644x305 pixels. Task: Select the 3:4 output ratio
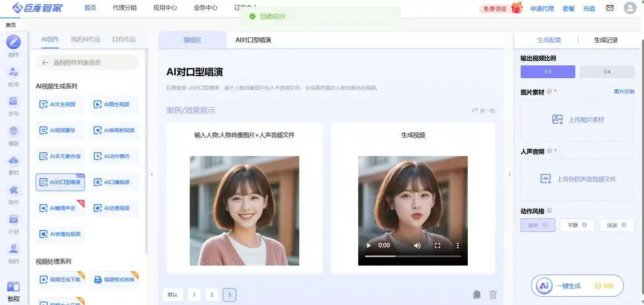[x=607, y=72]
